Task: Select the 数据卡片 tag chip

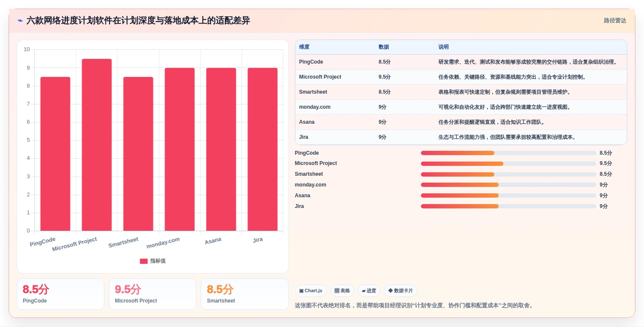Action: point(401,291)
